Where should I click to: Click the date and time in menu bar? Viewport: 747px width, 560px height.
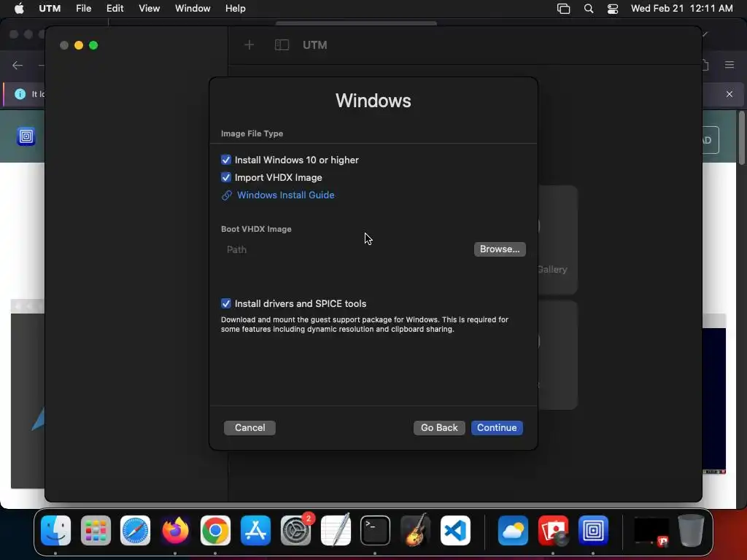(682, 9)
